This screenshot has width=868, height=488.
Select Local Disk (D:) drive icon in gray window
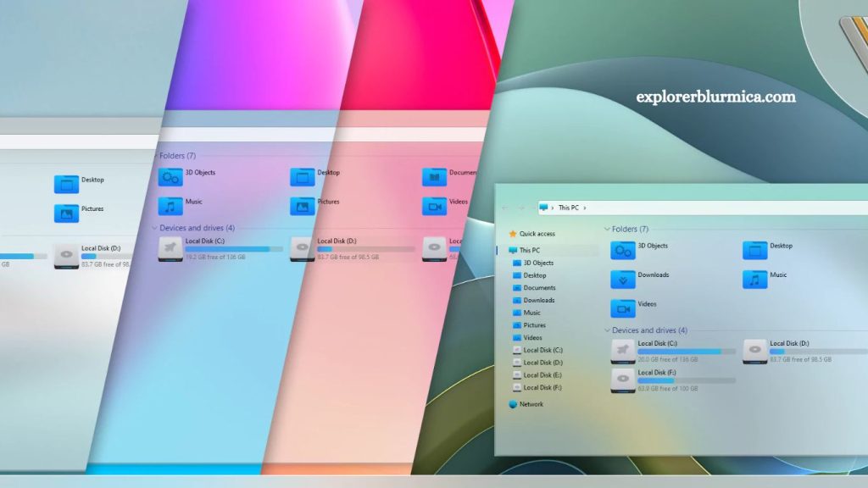(66, 256)
